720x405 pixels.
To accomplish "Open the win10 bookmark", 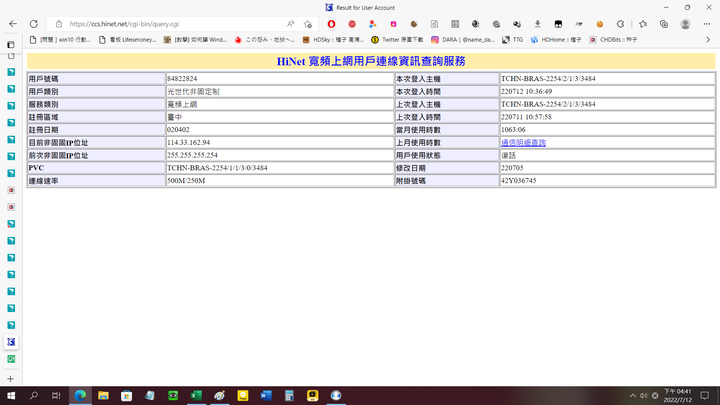I will point(60,40).
